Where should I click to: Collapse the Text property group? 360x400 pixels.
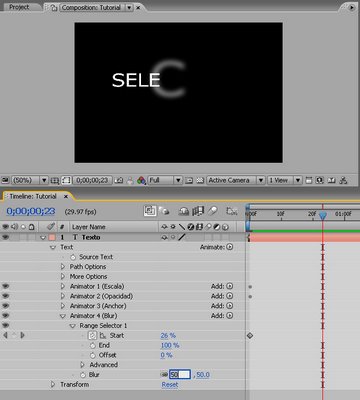click(52, 247)
